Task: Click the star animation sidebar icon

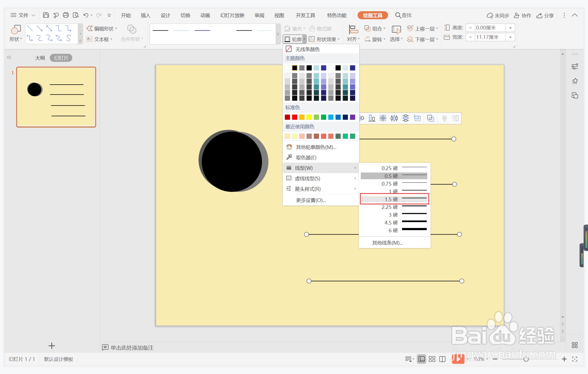Action: pyautogui.click(x=574, y=81)
